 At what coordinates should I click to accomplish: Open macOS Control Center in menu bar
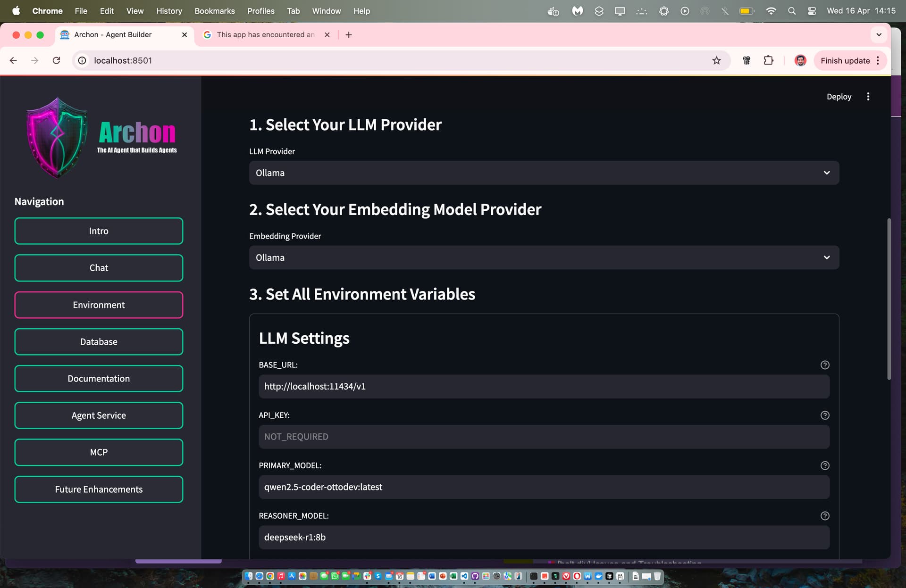click(812, 11)
